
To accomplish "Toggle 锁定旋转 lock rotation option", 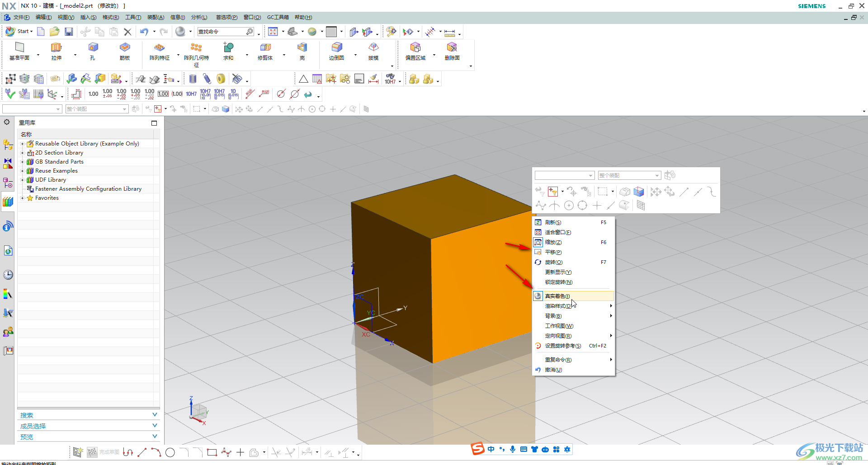I will pyautogui.click(x=558, y=282).
